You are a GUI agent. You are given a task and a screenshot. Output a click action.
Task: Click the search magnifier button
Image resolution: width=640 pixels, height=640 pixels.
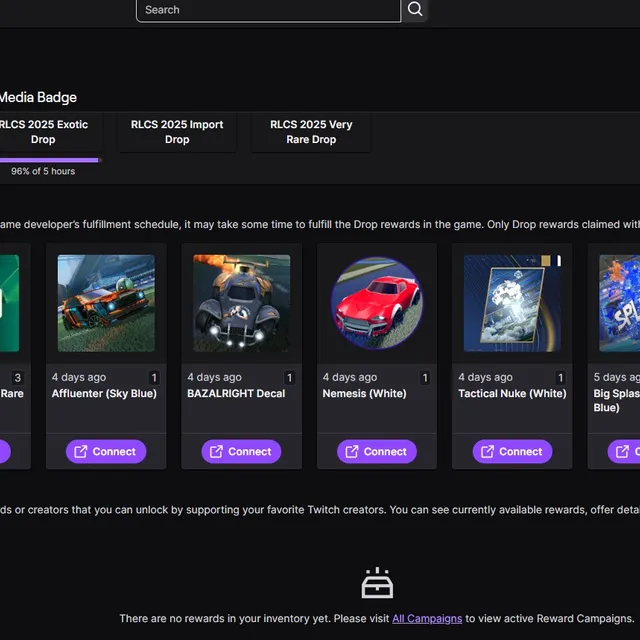(x=415, y=9)
